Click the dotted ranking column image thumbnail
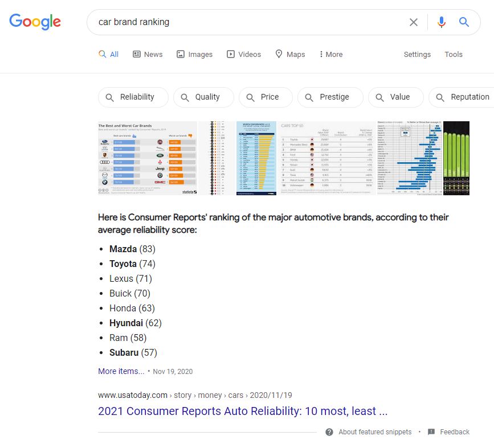The image size is (494, 448). click(218, 158)
